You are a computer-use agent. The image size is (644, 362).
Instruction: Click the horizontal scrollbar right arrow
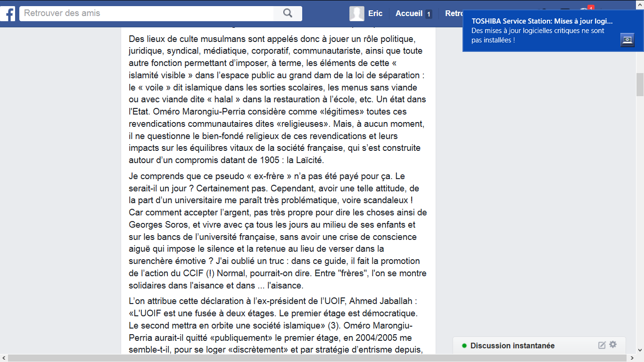[632, 358]
